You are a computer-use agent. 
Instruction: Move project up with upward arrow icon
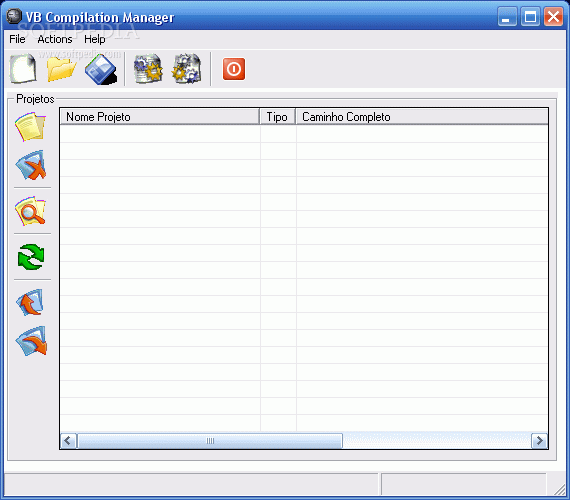[30, 303]
